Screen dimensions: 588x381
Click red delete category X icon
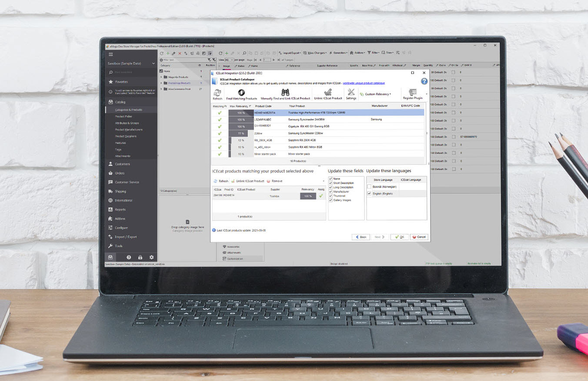pyautogui.click(x=180, y=53)
